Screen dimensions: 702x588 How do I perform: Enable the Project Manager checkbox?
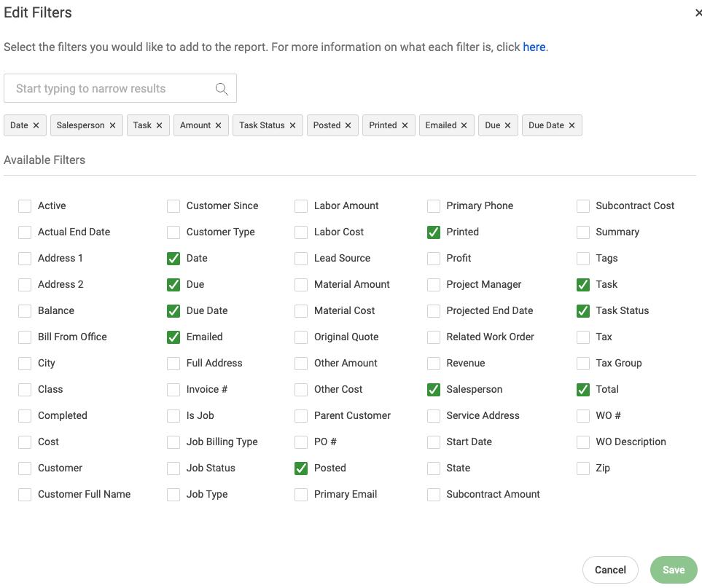pyautogui.click(x=434, y=285)
